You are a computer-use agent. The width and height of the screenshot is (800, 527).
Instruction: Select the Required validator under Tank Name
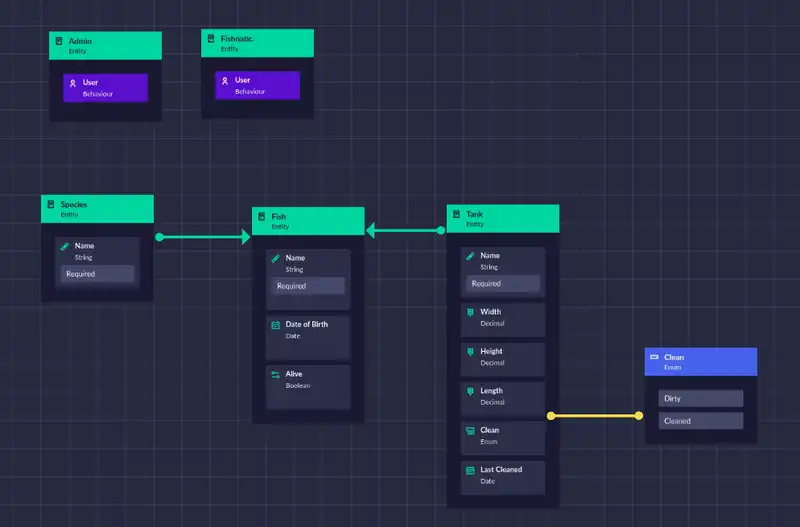(x=503, y=283)
